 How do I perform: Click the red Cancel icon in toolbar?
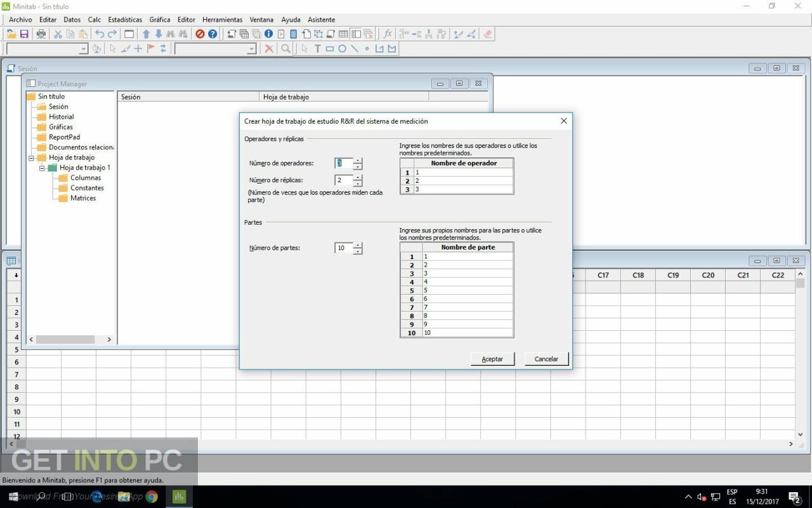click(x=200, y=34)
